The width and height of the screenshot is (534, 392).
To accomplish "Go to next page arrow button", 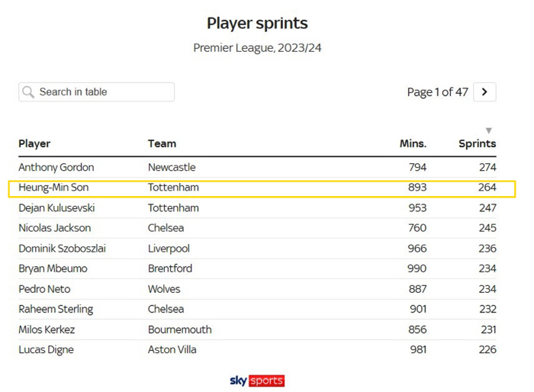I will coord(484,92).
